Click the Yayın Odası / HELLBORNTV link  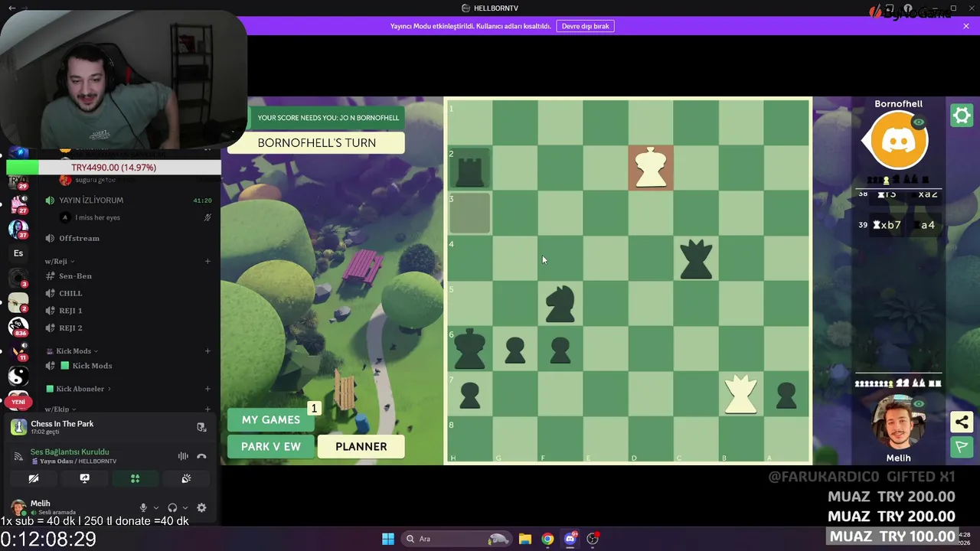(x=78, y=461)
